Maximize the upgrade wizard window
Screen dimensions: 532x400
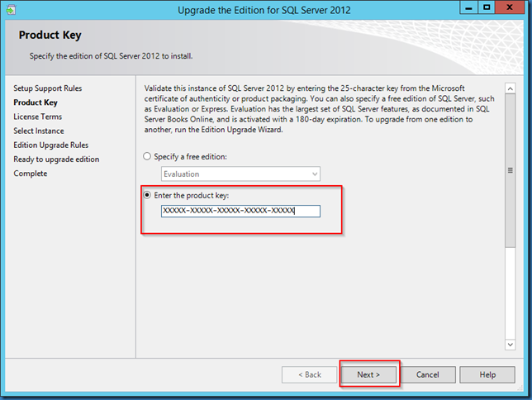click(x=487, y=7)
